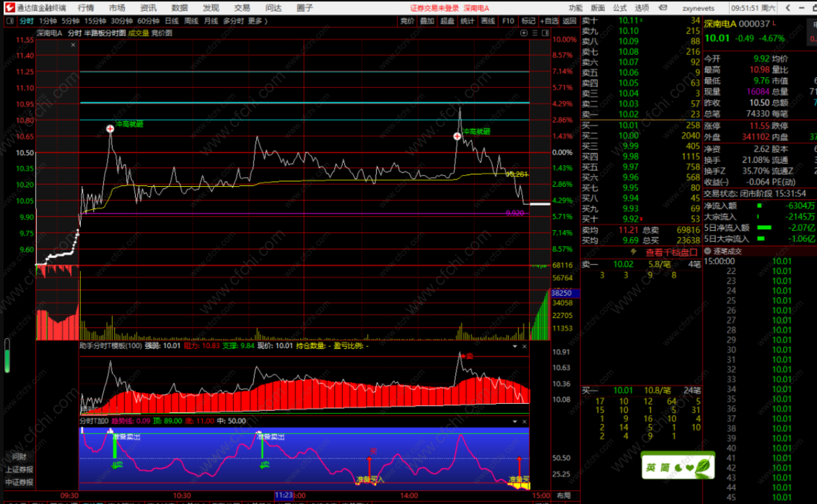Click the plus-box icon above the chart

tap(524, 32)
